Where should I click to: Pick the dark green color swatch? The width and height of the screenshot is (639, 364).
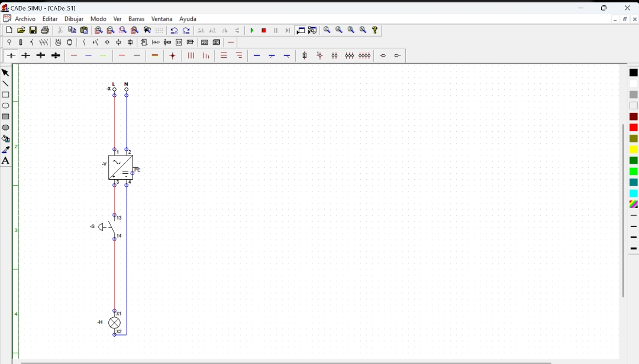(x=633, y=161)
